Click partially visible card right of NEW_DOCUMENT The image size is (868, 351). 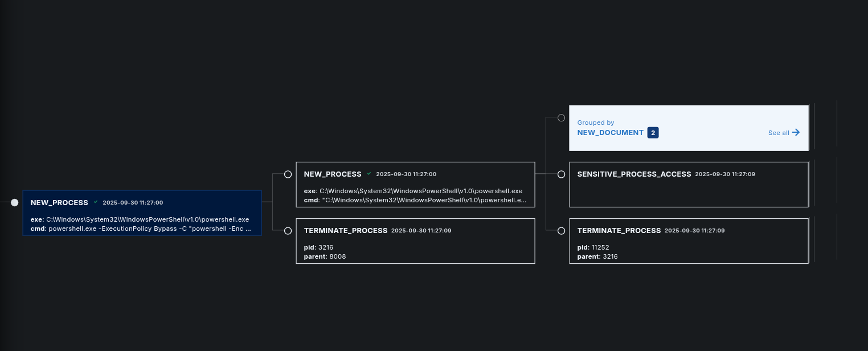point(825,125)
